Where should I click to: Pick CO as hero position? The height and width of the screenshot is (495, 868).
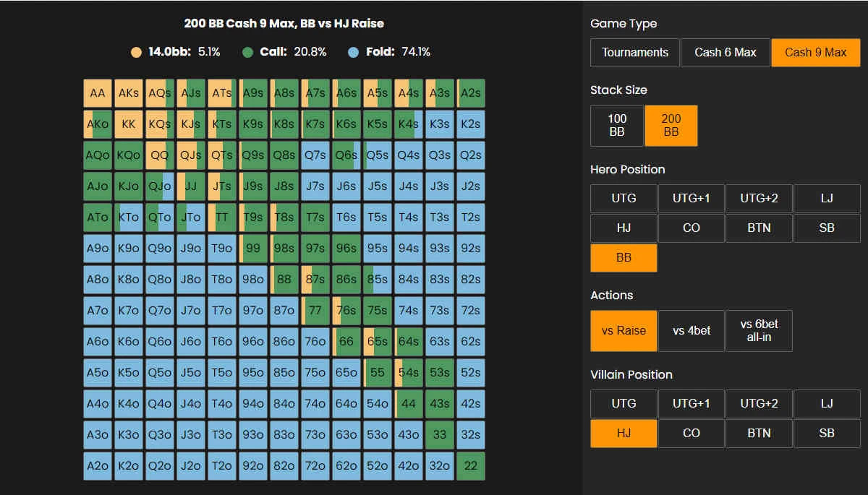point(691,228)
